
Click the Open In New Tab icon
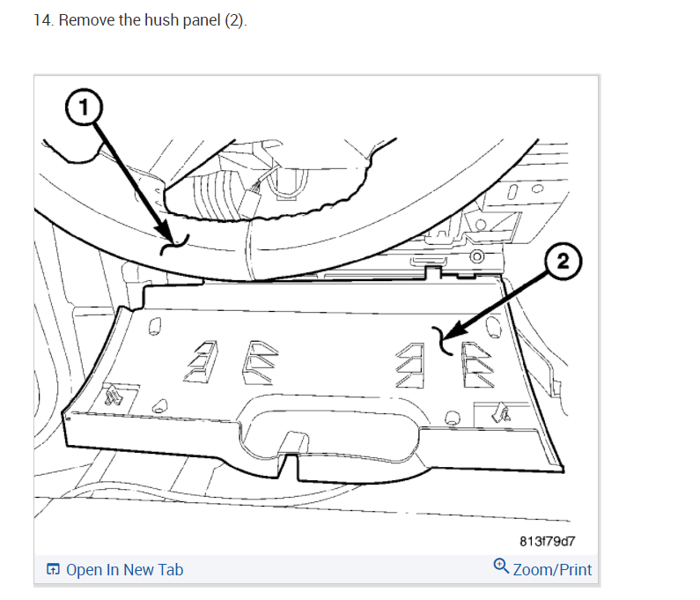click(x=53, y=569)
